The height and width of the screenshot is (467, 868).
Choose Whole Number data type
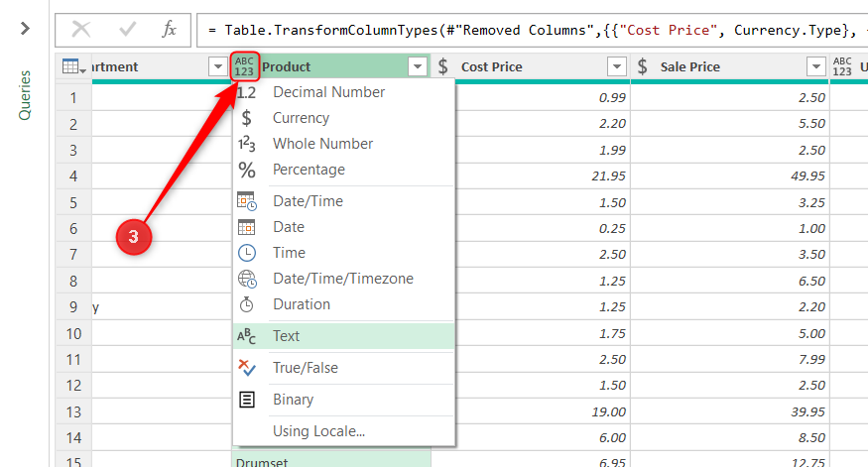pyautogui.click(x=344, y=144)
